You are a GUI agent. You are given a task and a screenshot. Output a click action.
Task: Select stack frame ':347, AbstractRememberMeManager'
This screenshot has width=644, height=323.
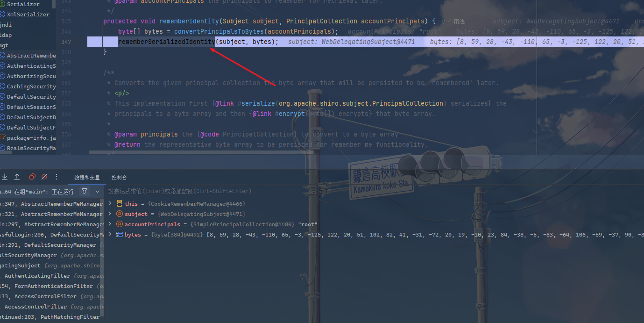point(51,204)
